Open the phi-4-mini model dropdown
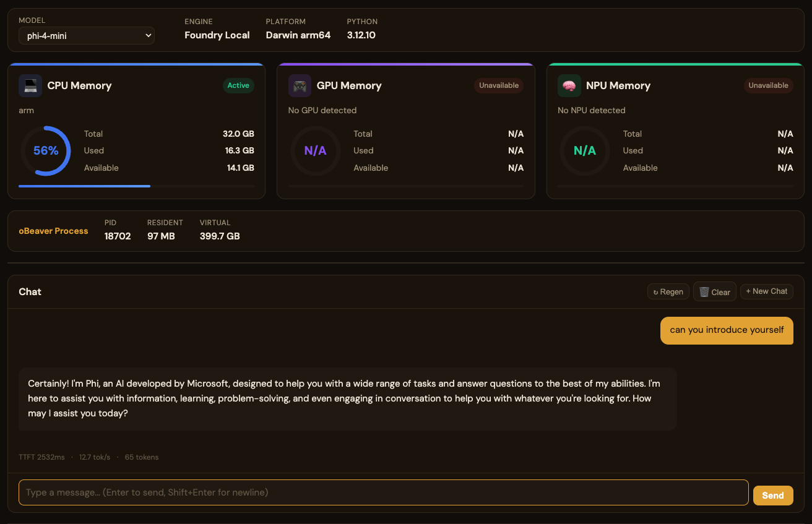This screenshot has width=812, height=524. coord(86,35)
